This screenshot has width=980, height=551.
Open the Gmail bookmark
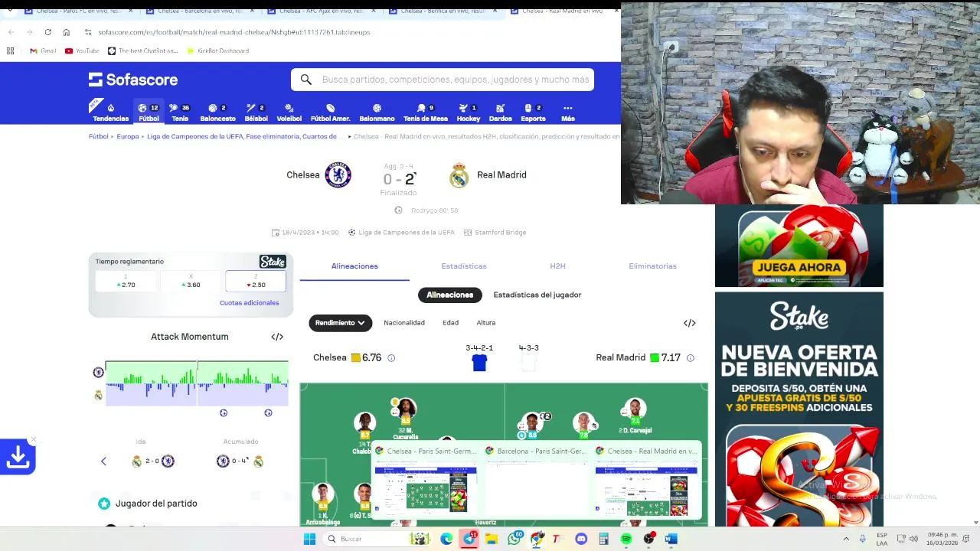(x=43, y=51)
